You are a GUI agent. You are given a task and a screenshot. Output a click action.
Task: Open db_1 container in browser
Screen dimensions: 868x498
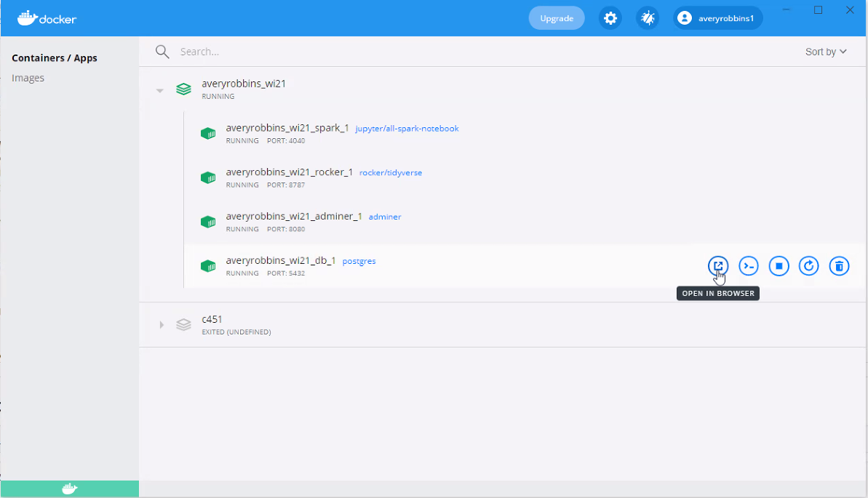[x=718, y=266]
